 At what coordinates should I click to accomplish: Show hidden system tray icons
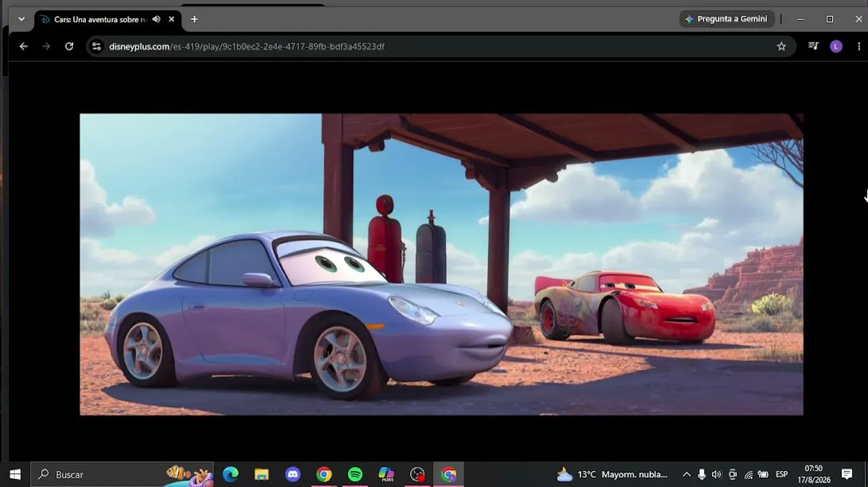pos(686,474)
